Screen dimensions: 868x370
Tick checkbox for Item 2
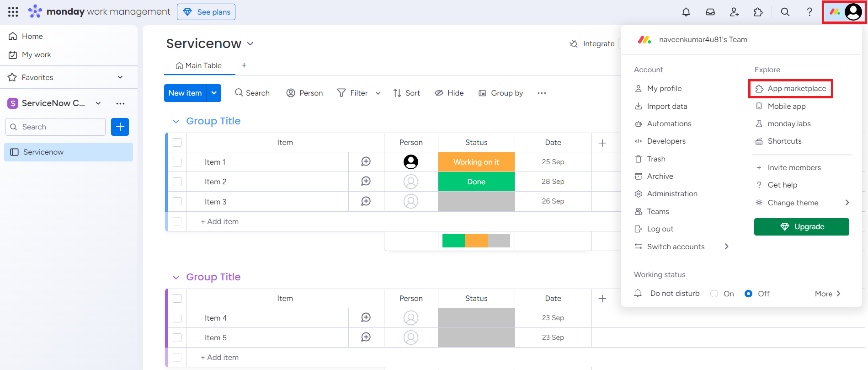point(177,182)
